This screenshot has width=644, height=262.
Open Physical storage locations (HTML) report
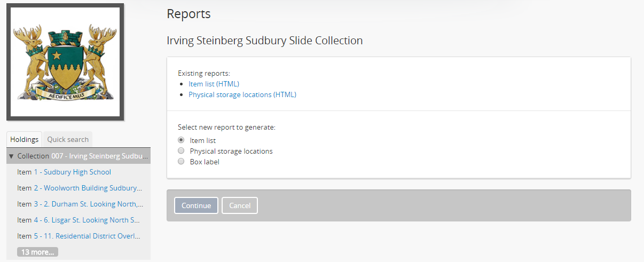click(x=242, y=94)
